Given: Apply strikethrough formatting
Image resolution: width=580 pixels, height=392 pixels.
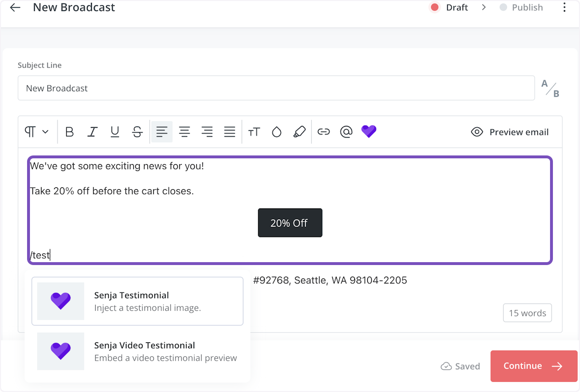Looking at the screenshot, I should 137,131.
